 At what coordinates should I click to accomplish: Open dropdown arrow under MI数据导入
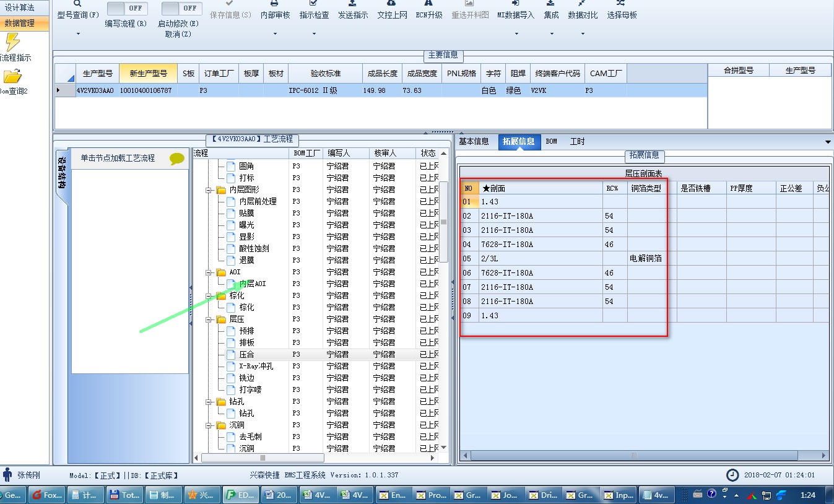pos(516,33)
